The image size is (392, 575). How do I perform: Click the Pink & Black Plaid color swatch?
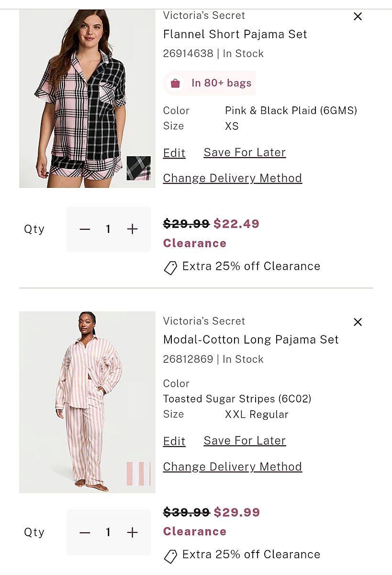tap(139, 168)
